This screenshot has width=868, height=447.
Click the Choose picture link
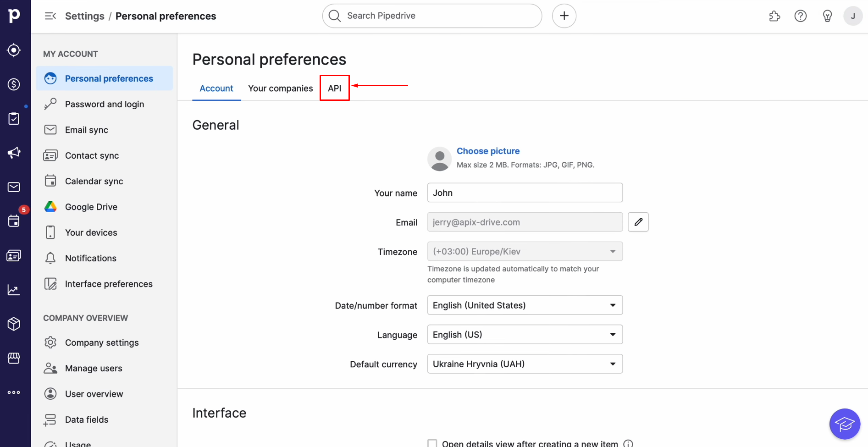tap(488, 151)
